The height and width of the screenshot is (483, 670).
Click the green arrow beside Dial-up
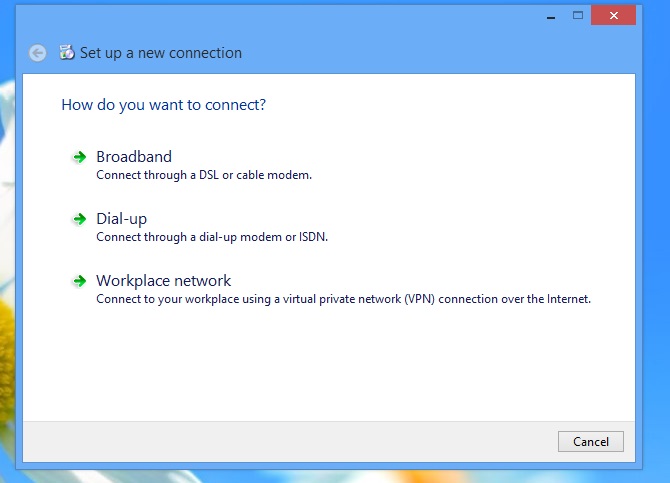pos(79,219)
